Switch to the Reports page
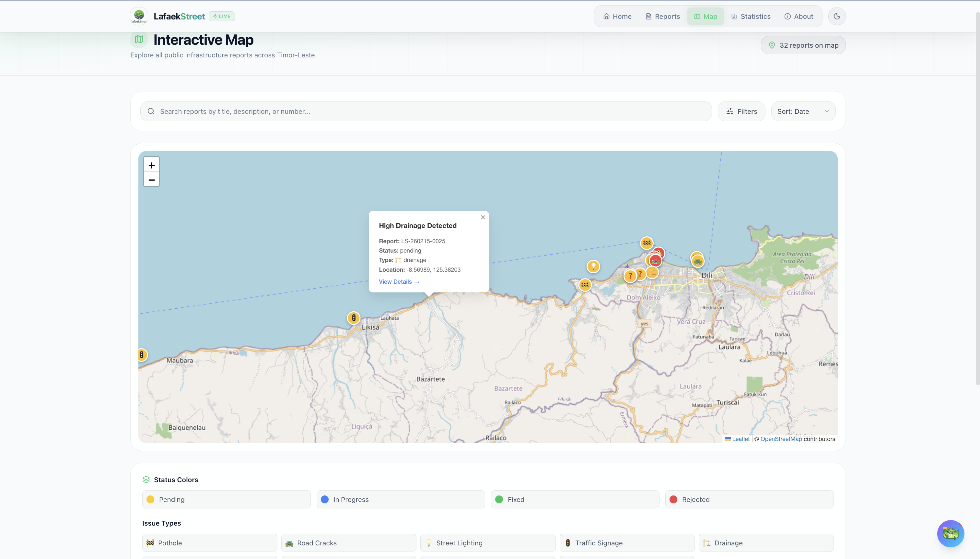The width and height of the screenshot is (980, 559). (662, 16)
